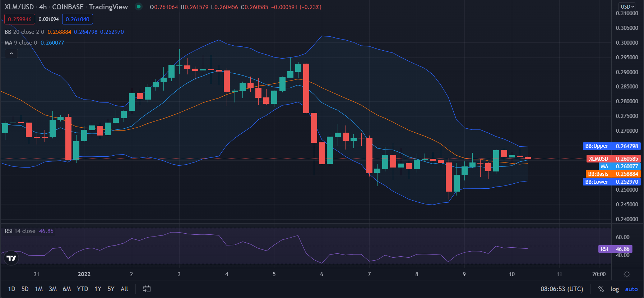This screenshot has height=298, width=644.
Task: Click the 0.300000 price axis value
Action: click(627, 43)
